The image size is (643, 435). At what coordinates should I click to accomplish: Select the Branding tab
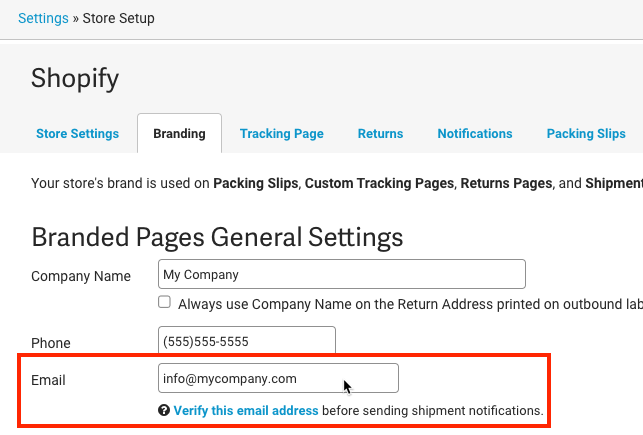tap(179, 134)
